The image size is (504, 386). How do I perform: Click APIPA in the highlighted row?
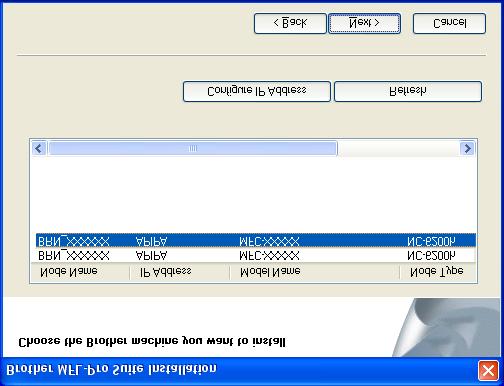click(151, 241)
